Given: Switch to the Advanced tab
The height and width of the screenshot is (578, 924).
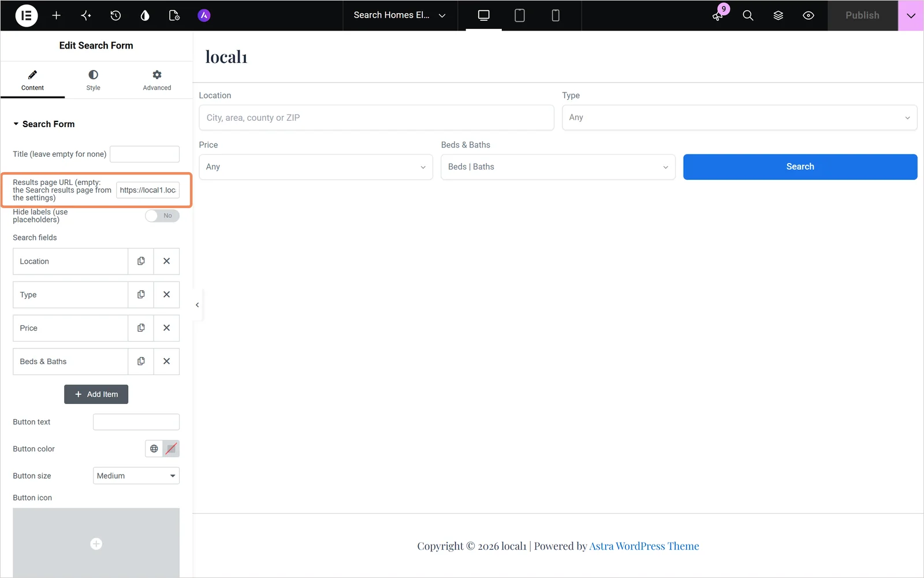Looking at the screenshot, I should [x=157, y=80].
